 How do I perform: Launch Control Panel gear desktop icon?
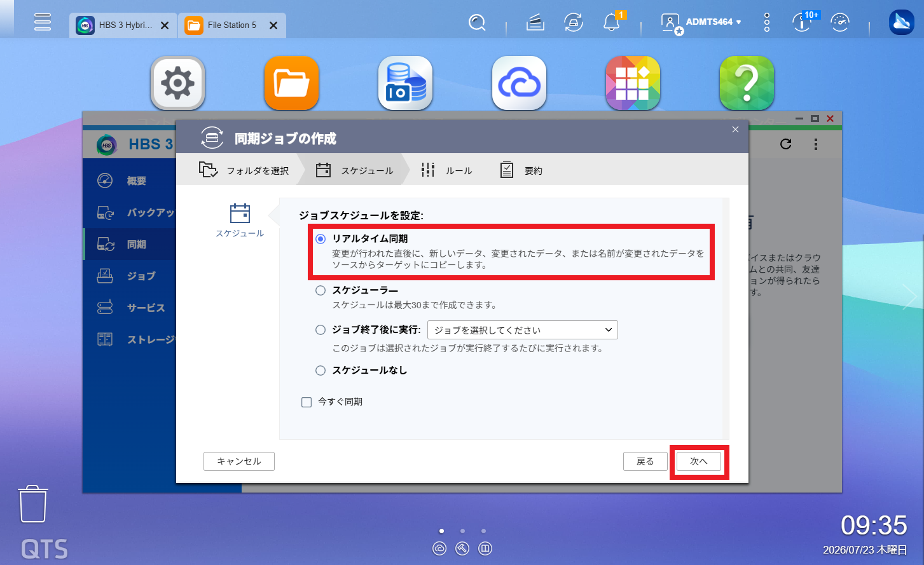(x=177, y=83)
